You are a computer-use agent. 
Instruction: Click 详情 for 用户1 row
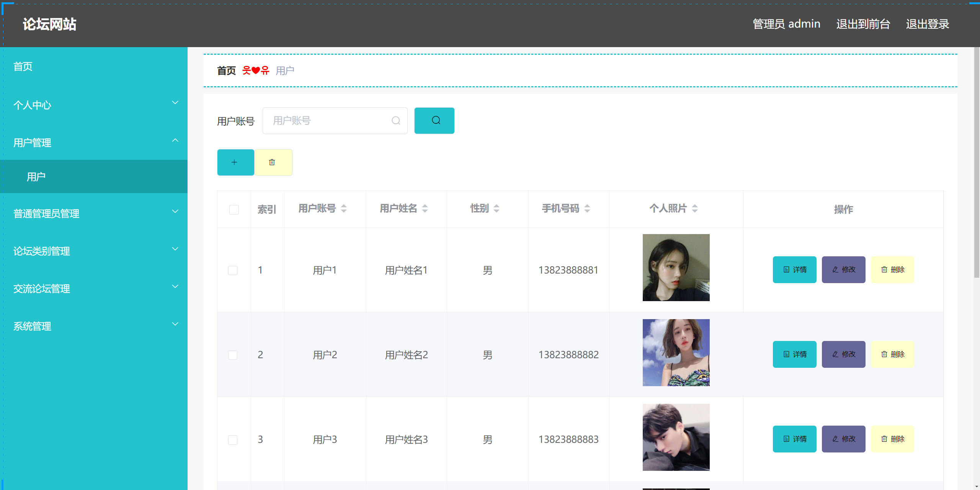(794, 270)
